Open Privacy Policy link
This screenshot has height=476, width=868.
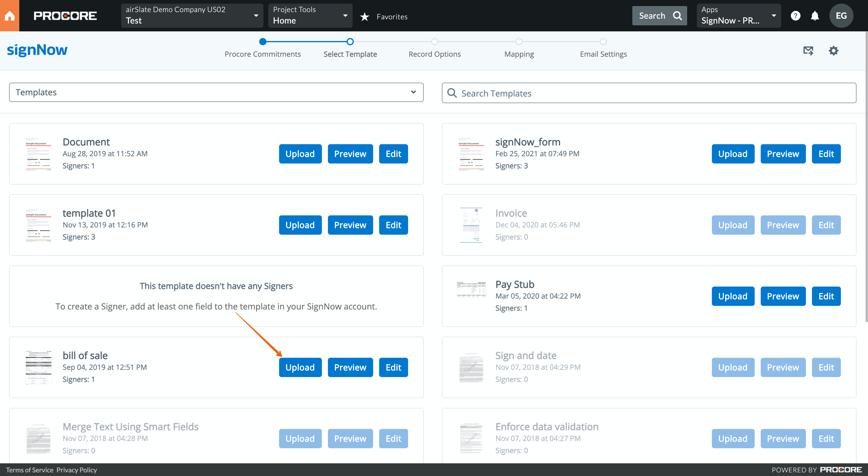77,470
